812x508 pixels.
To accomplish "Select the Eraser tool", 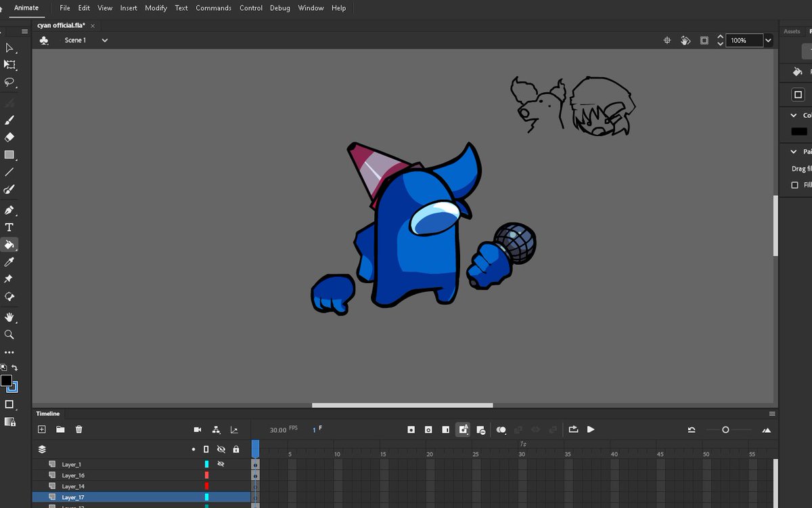I will (x=9, y=137).
